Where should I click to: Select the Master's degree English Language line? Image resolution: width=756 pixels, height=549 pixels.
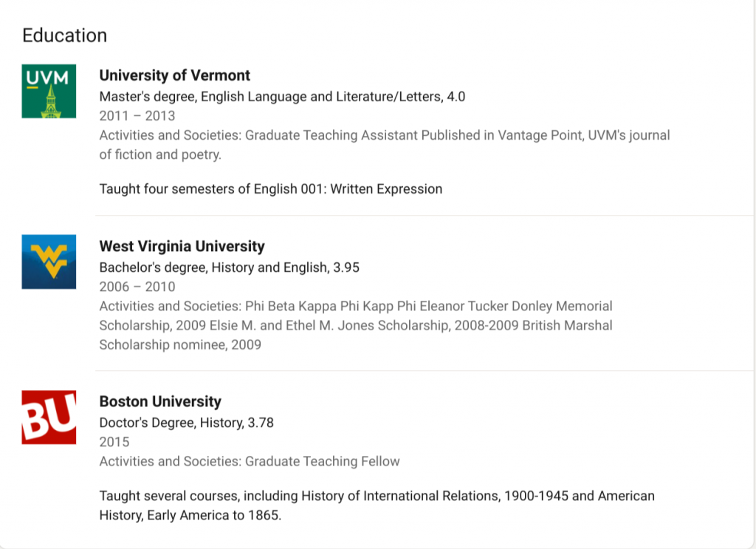(282, 97)
